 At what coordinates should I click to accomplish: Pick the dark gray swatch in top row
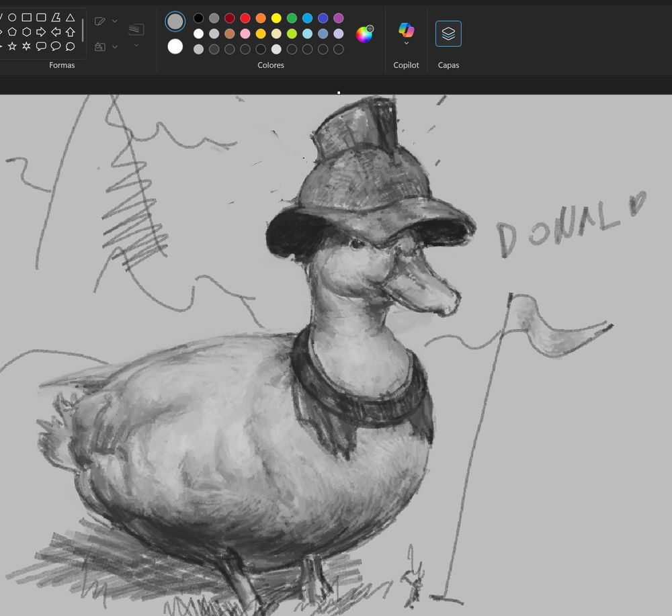(x=214, y=18)
